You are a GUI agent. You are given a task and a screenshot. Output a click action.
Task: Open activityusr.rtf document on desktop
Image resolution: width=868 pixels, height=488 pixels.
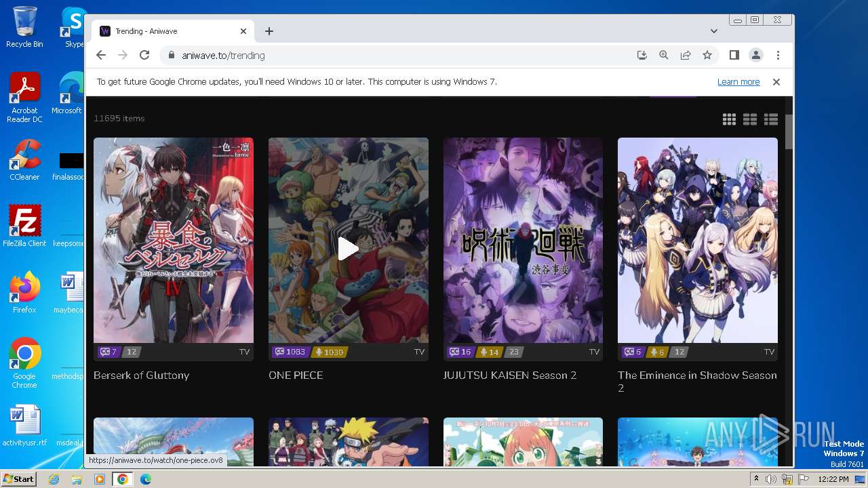point(24,426)
